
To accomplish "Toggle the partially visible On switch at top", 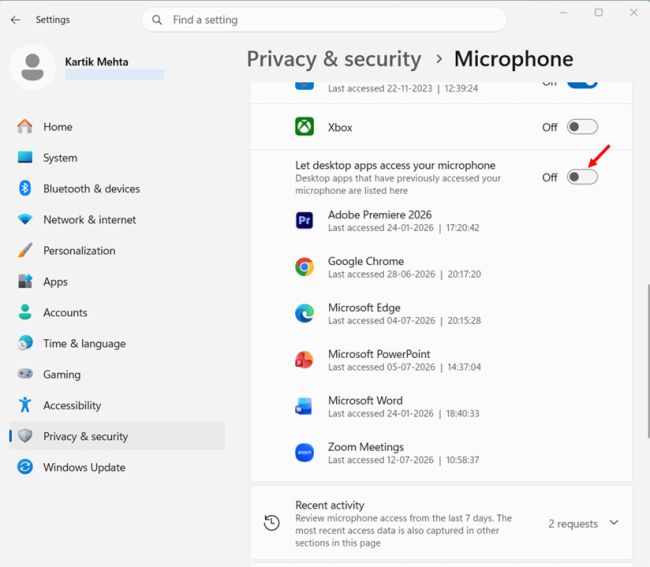I will (x=582, y=84).
